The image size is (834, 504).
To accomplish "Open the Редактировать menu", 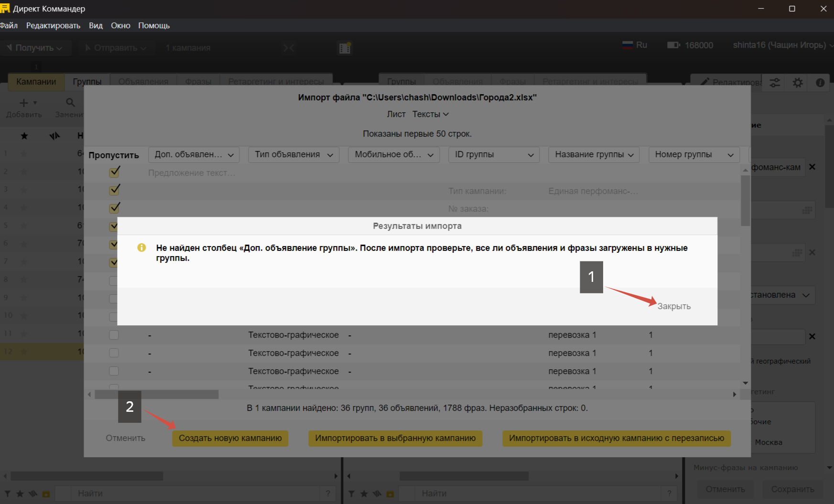I will [x=53, y=25].
